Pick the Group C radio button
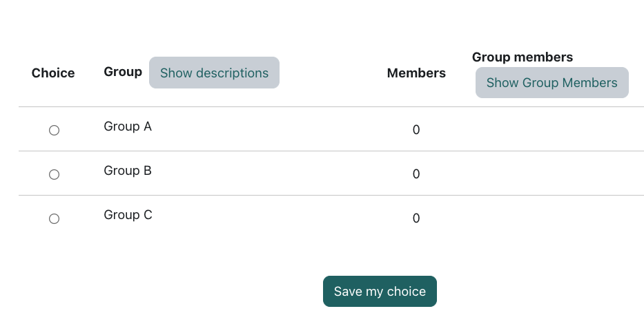 coord(54,218)
